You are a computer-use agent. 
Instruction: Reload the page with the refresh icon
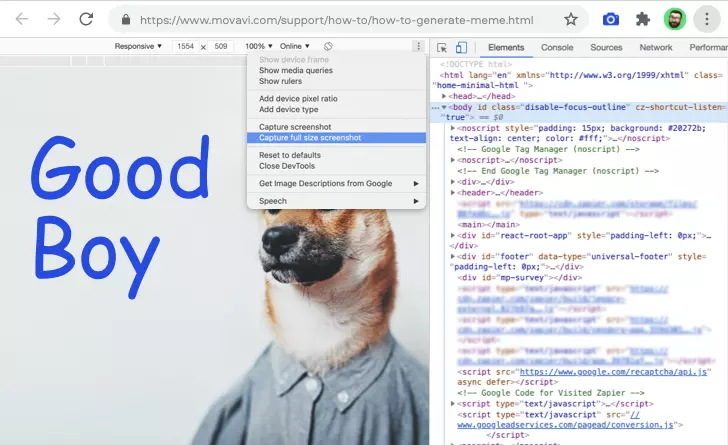pyautogui.click(x=86, y=19)
